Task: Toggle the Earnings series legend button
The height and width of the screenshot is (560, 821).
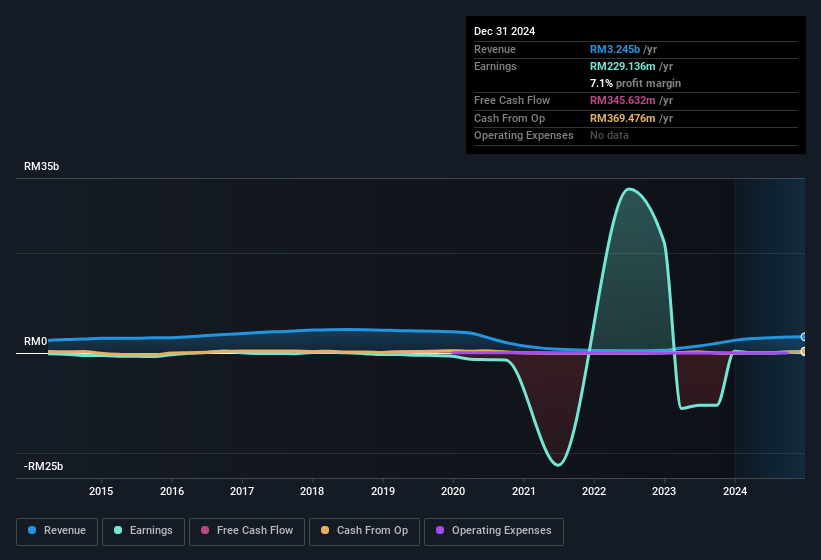Action: [x=143, y=531]
